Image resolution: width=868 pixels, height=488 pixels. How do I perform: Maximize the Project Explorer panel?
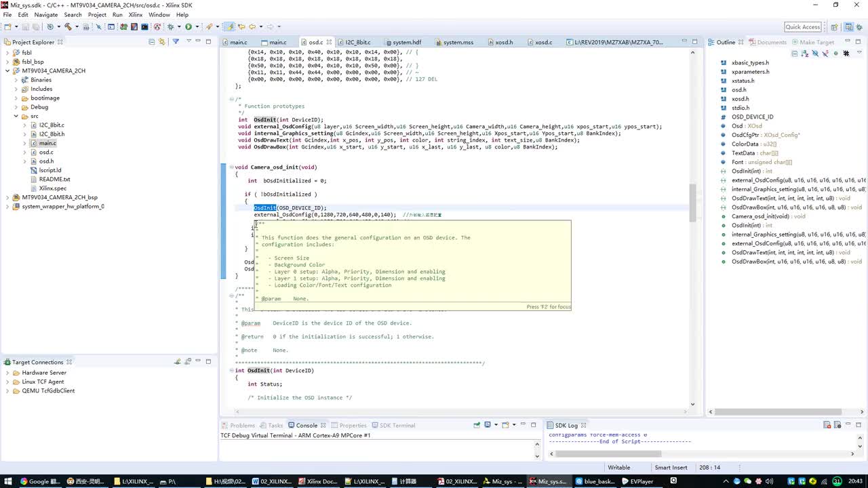(x=208, y=42)
